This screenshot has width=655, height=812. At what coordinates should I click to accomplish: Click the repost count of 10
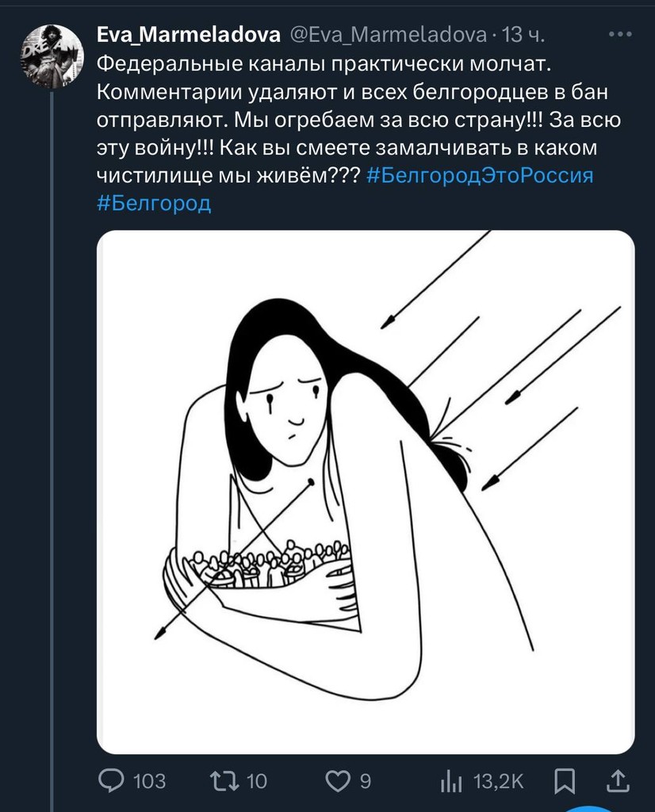(256, 781)
